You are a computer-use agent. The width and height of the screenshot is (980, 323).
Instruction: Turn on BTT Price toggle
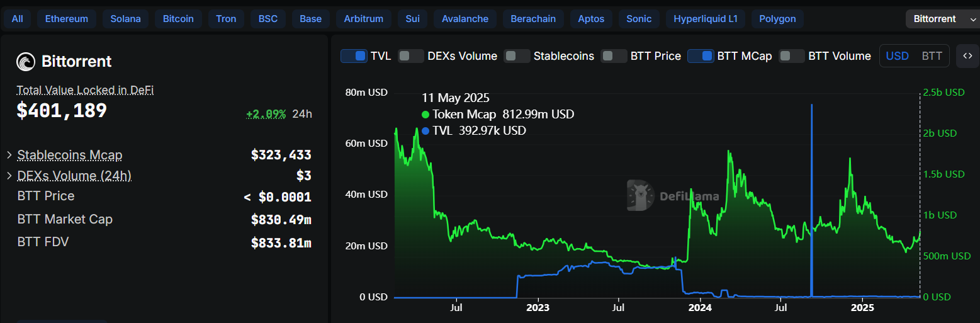[614, 56]
